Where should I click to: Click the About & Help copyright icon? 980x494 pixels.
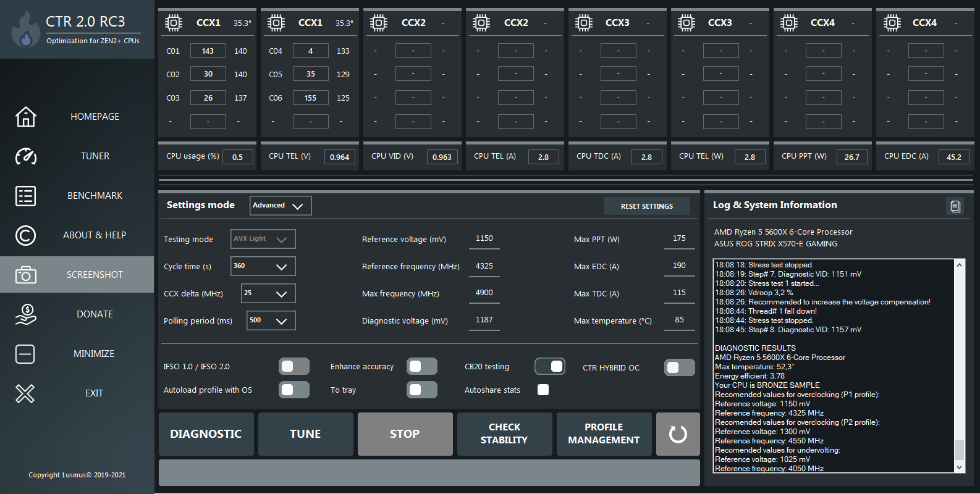click(x=25, y=235)
